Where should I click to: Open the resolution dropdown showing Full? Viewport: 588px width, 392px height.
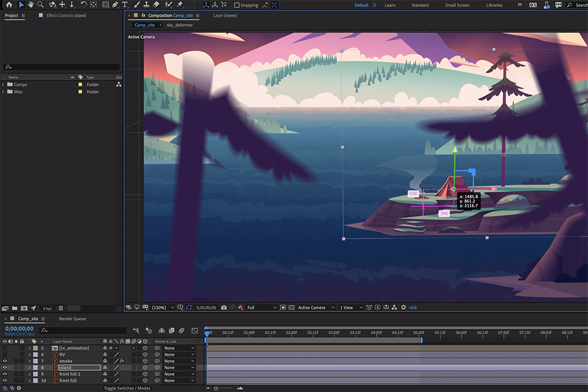pyautogui.click(x=262, y=308)
